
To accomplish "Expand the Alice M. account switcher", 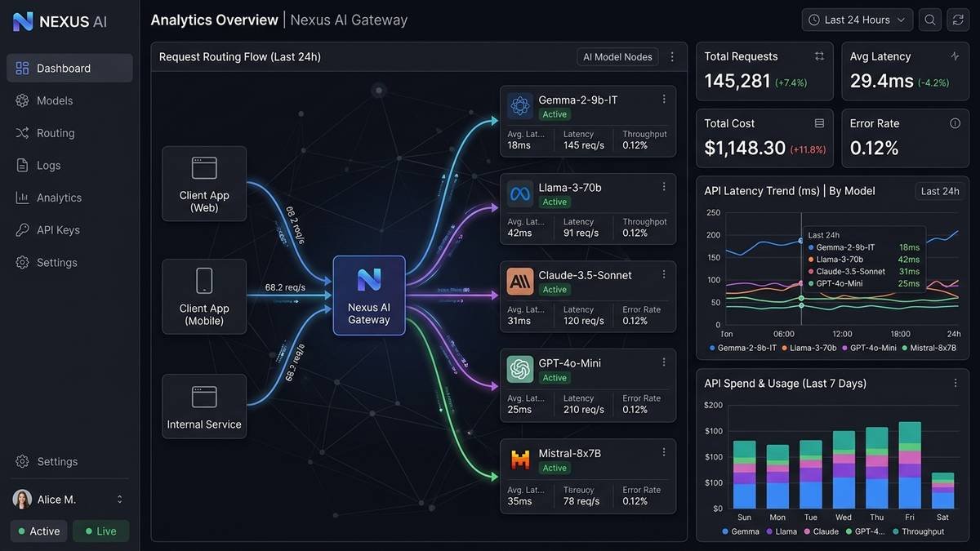I will 120,499.
